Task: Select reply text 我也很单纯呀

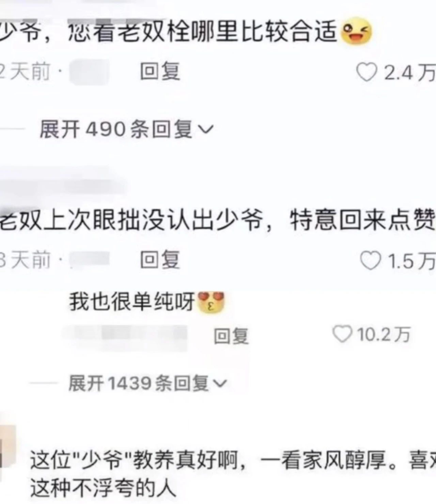Action: click(132, 302)
